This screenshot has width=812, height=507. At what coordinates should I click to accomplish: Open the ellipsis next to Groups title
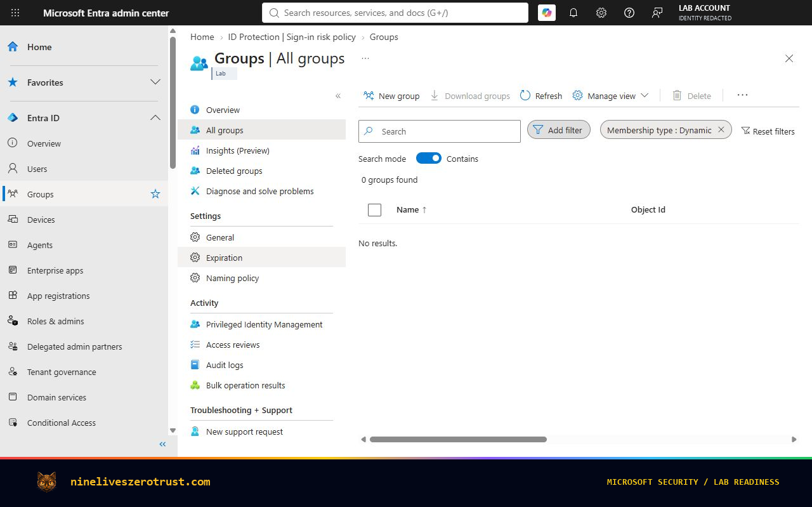(365, 58)
